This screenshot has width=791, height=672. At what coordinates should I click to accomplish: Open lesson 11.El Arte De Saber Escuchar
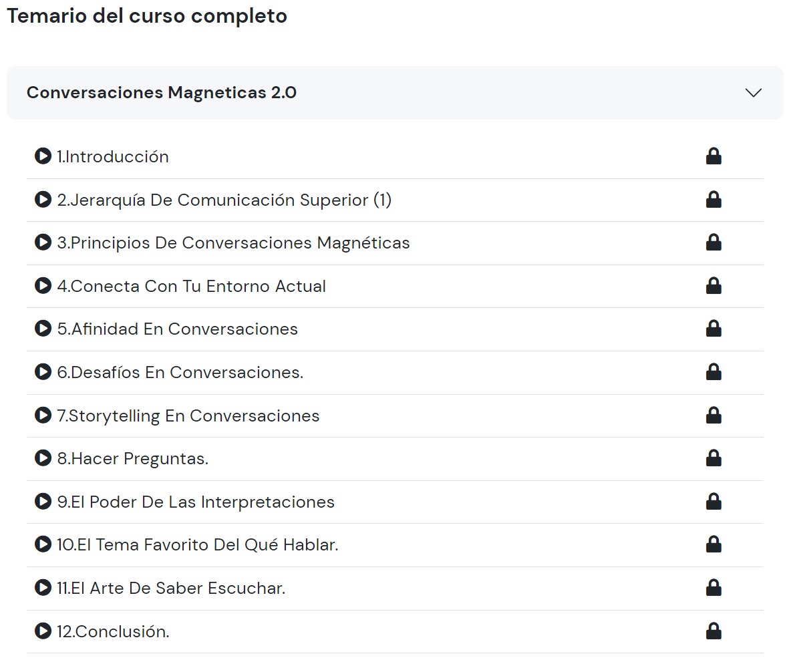coord(170,588)
